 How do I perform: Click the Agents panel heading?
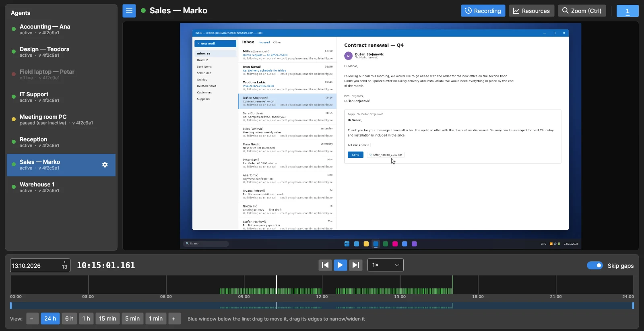tap(21, 13)
